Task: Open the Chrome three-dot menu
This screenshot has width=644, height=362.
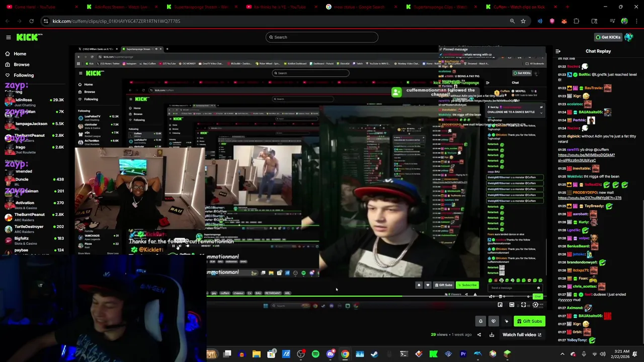Action: 636,21
